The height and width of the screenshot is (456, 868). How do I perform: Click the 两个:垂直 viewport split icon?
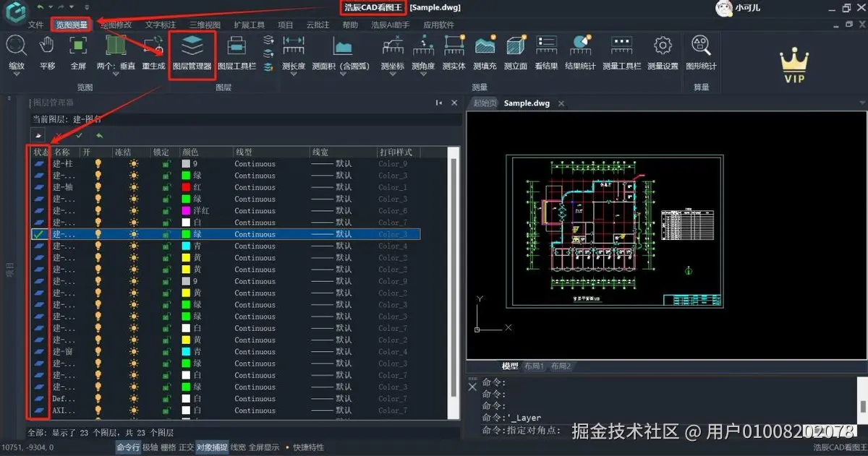(x=115, y=46)
